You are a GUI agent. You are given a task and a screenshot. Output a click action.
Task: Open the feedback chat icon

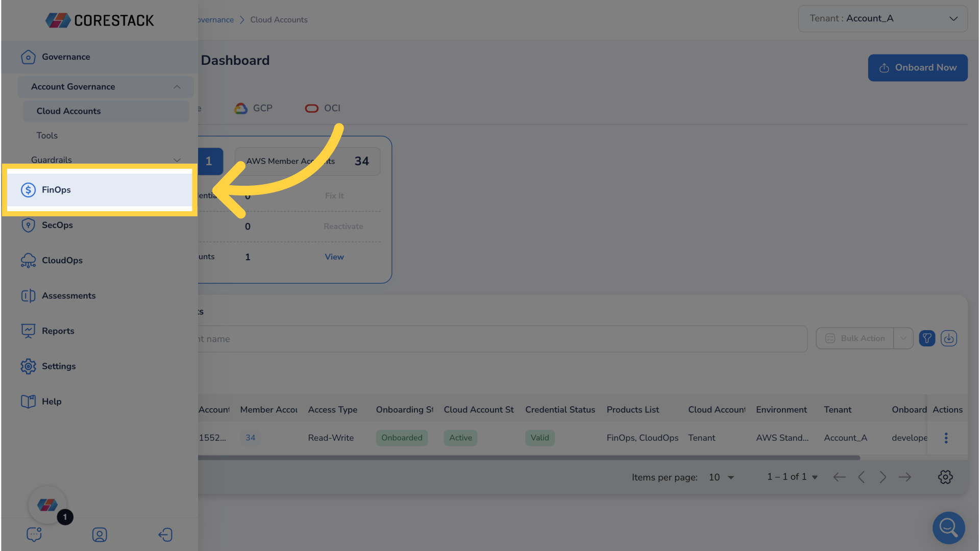point(34,534)
